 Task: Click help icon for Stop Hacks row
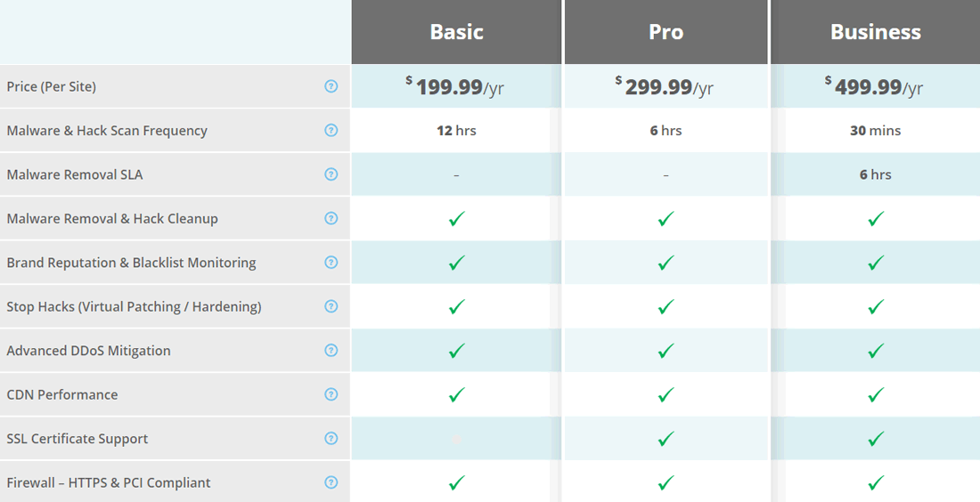(331, 306)
